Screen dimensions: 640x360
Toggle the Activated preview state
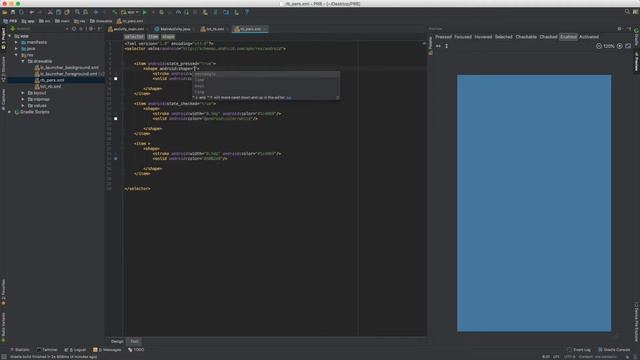(589, 37)
